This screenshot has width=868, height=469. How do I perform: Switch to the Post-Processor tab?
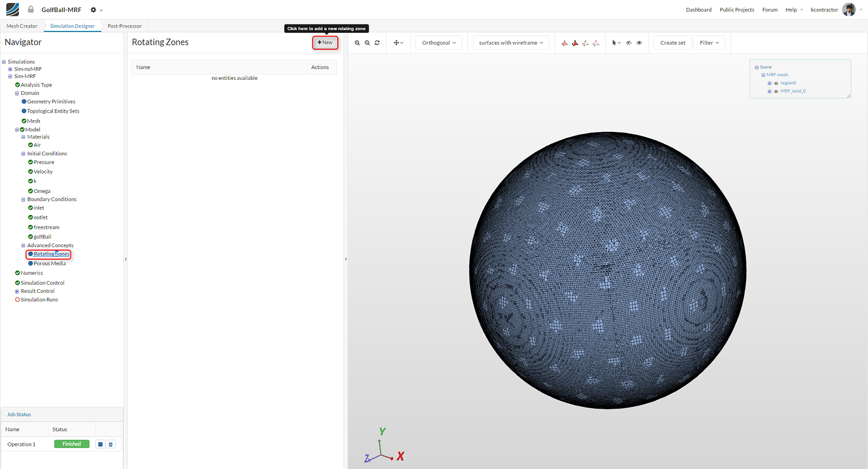point(124,26)
